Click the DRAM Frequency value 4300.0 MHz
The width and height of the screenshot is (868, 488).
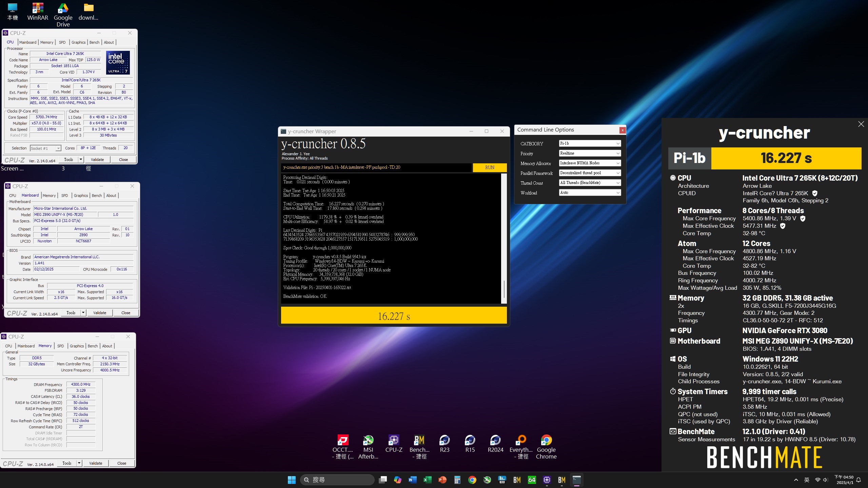pos(81,384)
